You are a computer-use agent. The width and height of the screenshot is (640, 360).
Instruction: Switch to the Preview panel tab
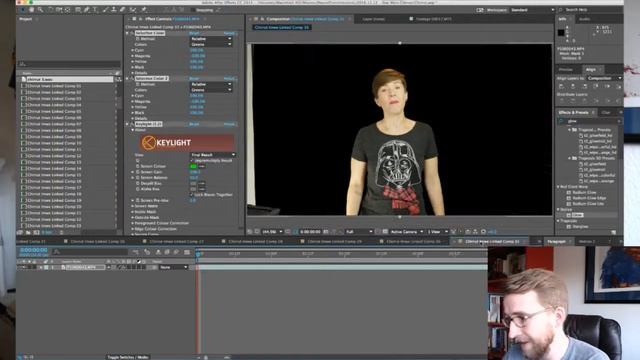[566, 69]
